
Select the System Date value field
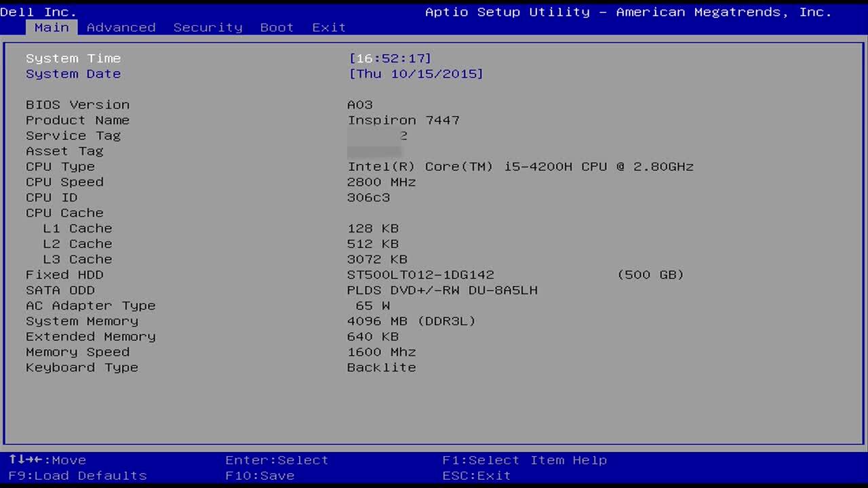point(416,74)
